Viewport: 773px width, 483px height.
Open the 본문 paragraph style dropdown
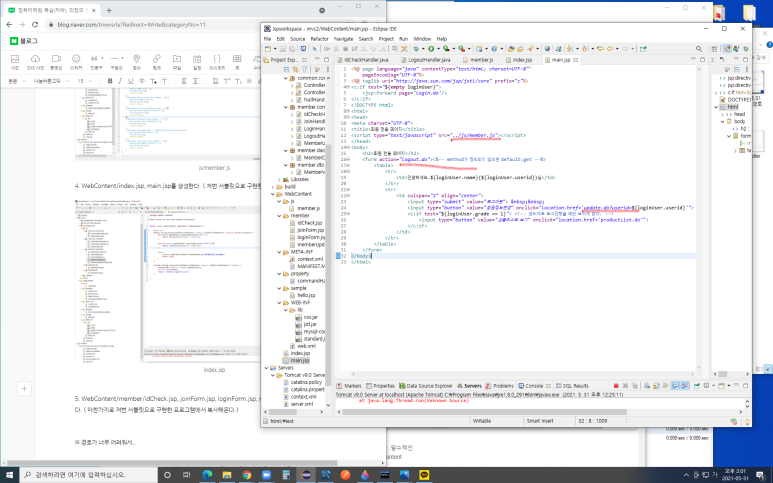(x=17, y=81)
